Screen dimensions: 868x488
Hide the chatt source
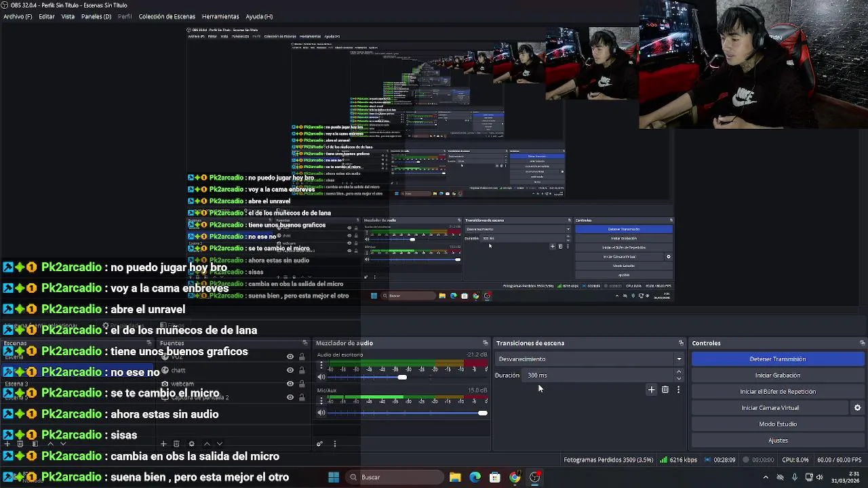(290, 370)
